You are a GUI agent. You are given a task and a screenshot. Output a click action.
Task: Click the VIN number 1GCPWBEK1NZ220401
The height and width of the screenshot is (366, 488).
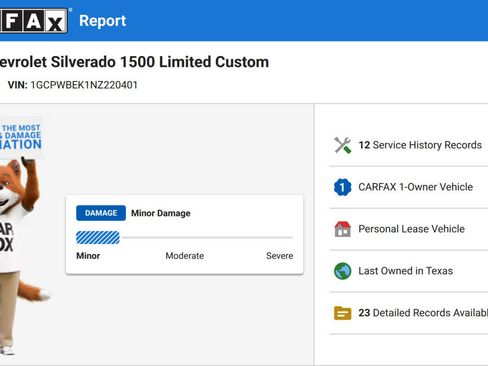(84, 85)
